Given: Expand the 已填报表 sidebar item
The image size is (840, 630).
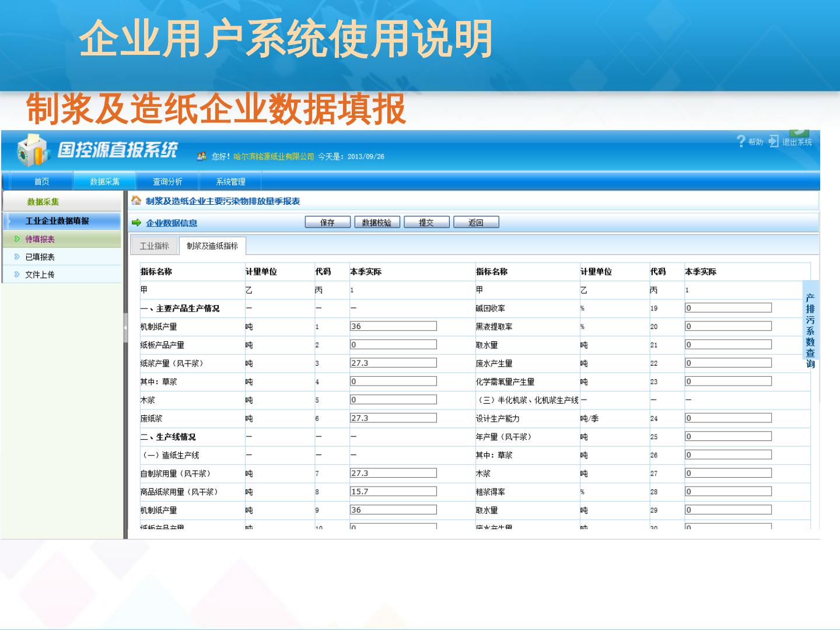Looking at the screenshot, I should 40,257.
